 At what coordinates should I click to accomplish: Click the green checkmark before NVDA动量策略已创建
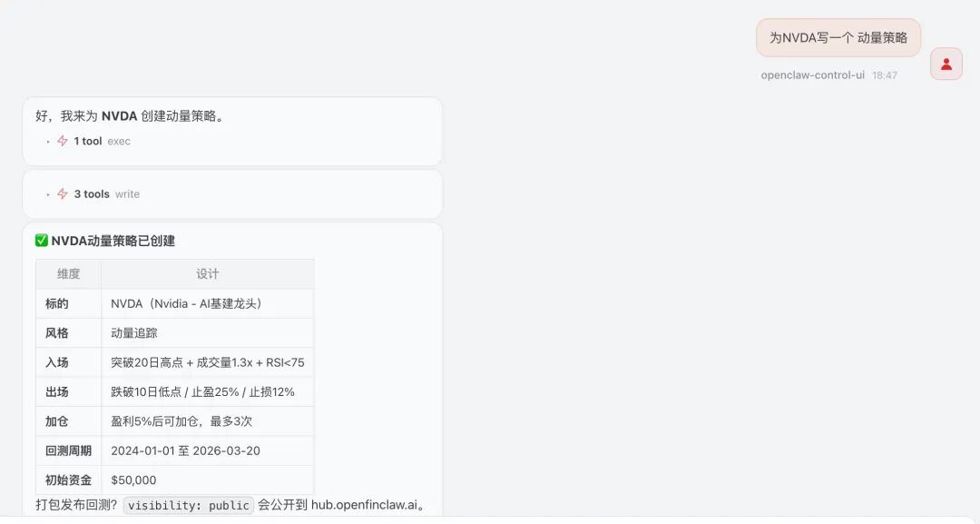pos(42,241)
